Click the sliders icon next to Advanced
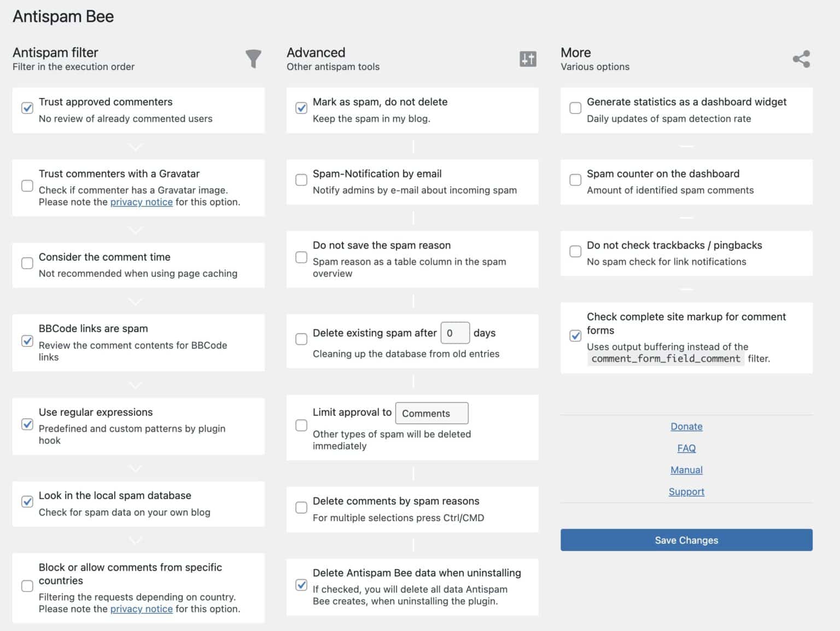Viewport: 840px width, 631px height. [x=528, y=60]
